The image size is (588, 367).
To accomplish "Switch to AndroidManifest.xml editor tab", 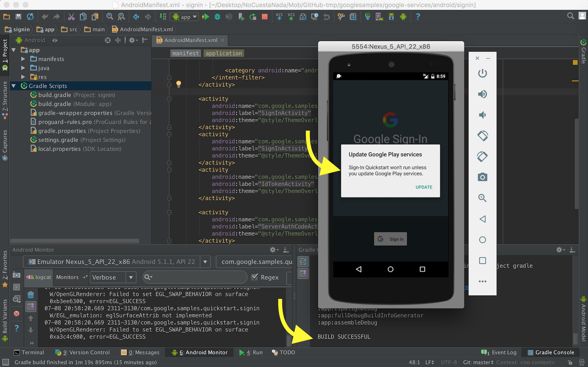I will [x=190, y=40].
